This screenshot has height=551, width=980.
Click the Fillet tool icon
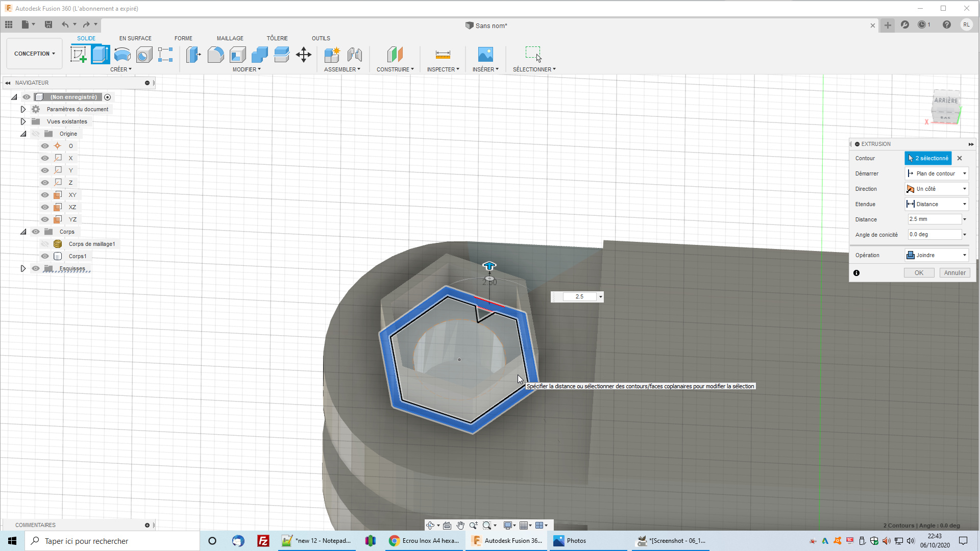coord(215,54)
